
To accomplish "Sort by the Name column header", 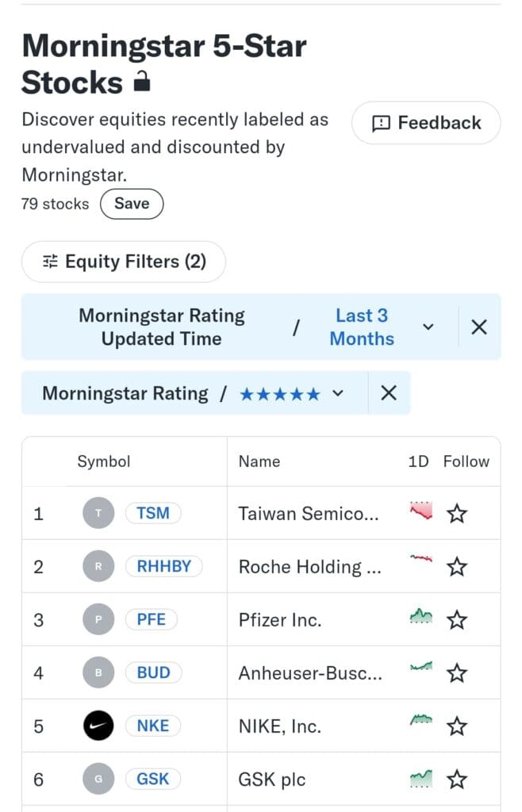I will pos(259,462).
